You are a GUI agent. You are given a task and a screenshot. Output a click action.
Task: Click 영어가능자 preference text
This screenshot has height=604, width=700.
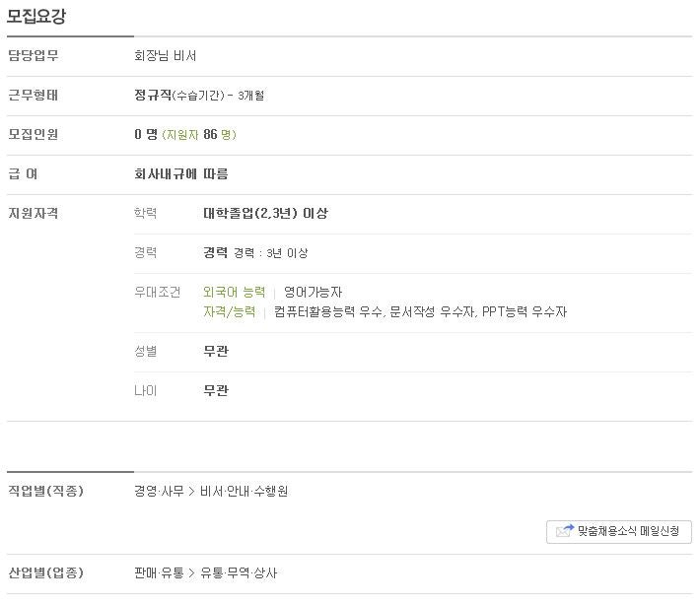point(313,293)
